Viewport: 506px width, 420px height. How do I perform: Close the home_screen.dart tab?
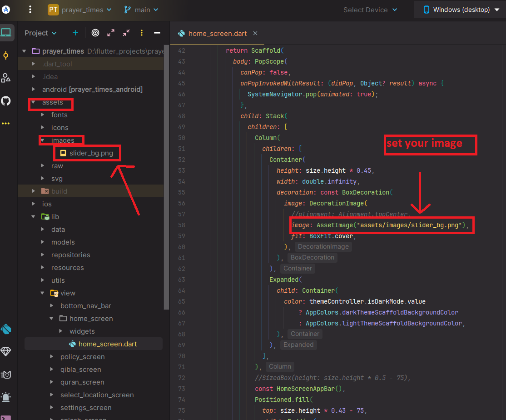(255, 33)
